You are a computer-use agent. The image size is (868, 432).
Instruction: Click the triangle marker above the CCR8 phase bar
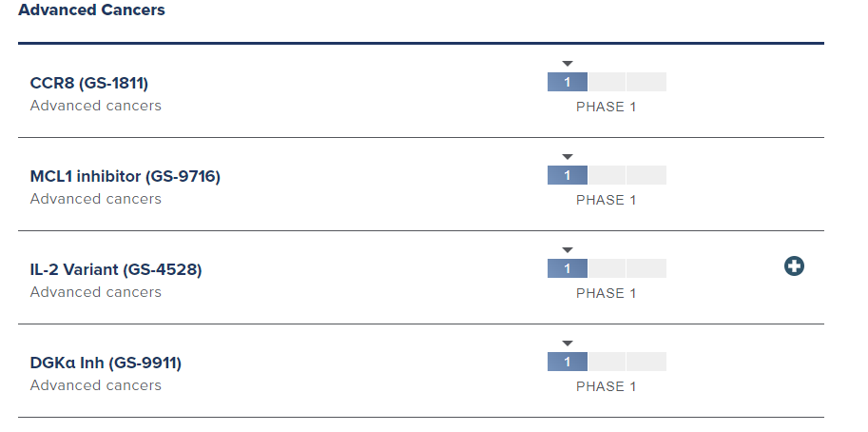click(x=568, y=64)
